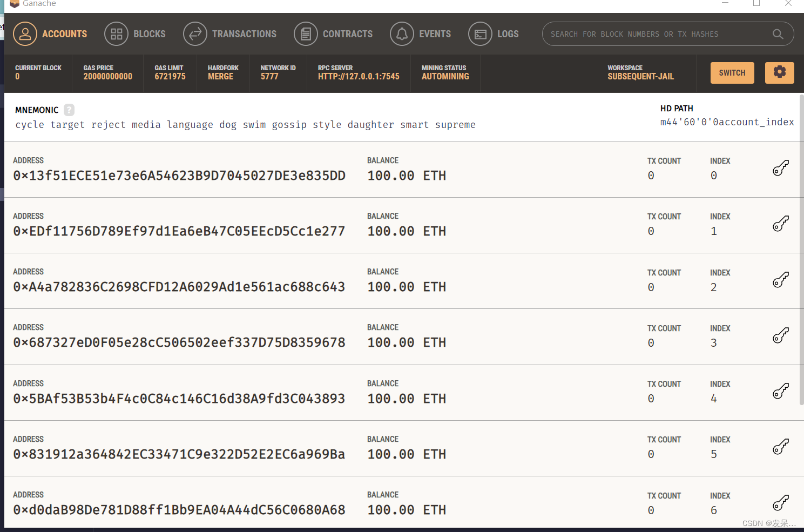Minimize the Ganache window
Viewport: 804px width, 532px height.
[x=725, y=3]
